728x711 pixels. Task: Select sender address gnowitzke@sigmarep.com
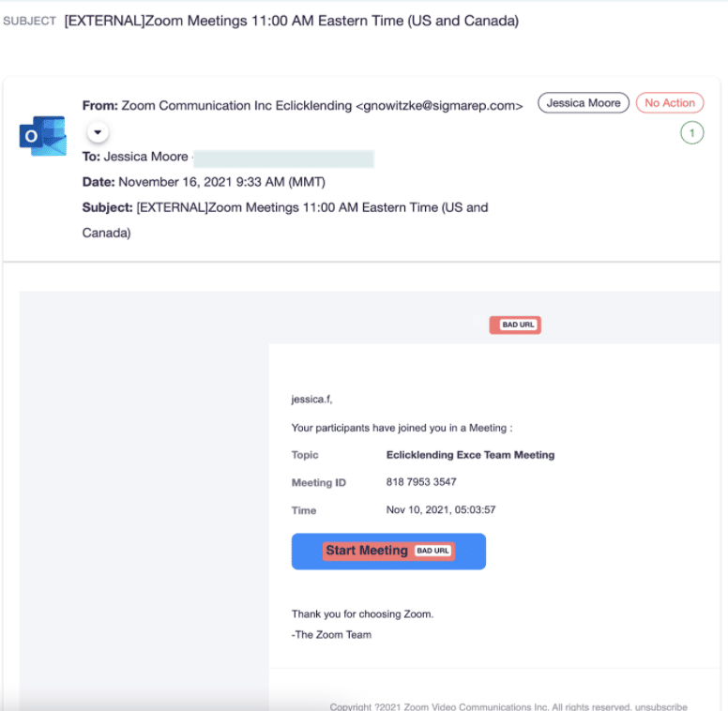pyautogui.click(x=439, y=106)
